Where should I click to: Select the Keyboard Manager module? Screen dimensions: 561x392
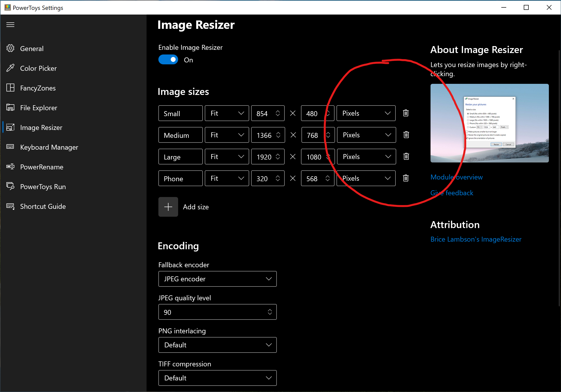49,147
